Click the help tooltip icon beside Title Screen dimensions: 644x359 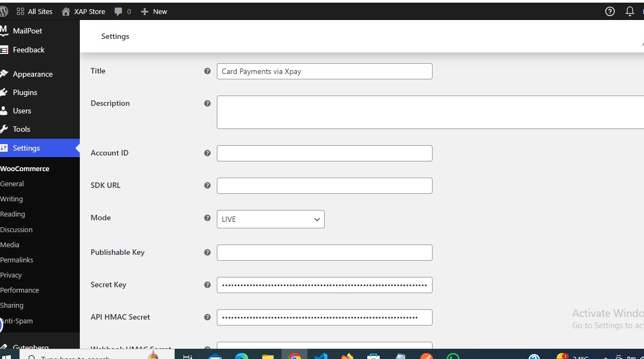click(x=207, y=71)
